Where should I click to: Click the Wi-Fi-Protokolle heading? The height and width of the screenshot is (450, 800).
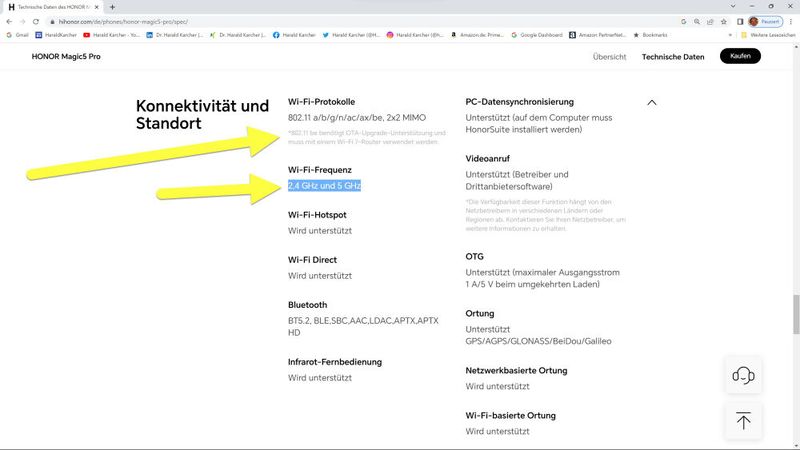coord(321,102)
